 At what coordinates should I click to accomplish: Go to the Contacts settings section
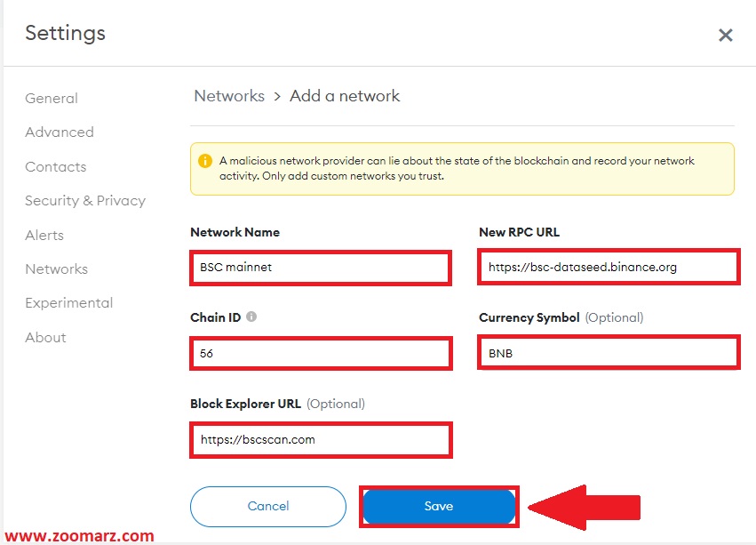[x=55, y=166]
